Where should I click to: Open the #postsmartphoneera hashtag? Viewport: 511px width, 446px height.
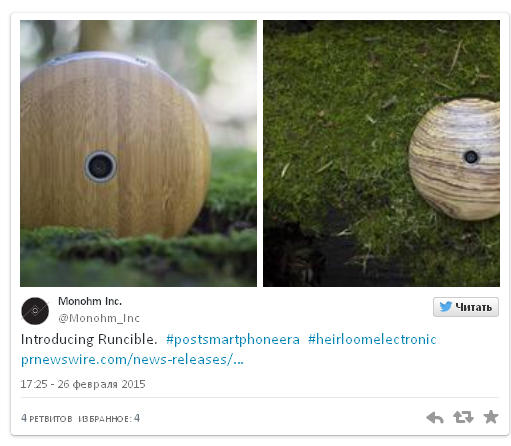(233, 339)
